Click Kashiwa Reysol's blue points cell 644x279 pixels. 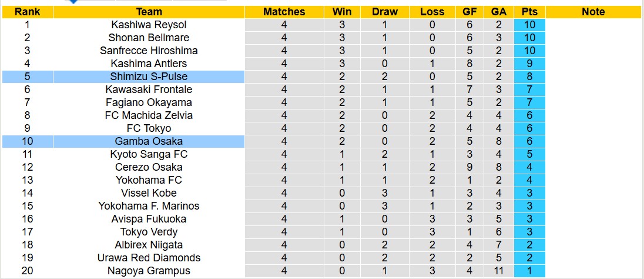[529, 25]
